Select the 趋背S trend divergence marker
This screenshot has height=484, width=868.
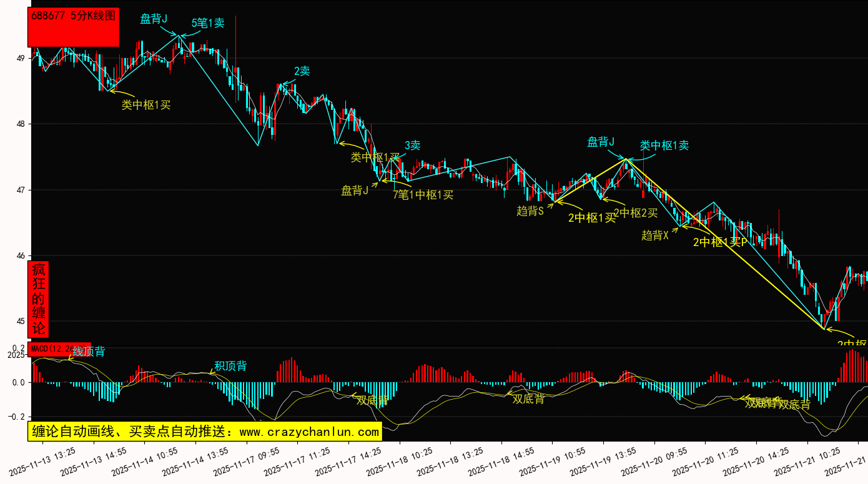530,211
